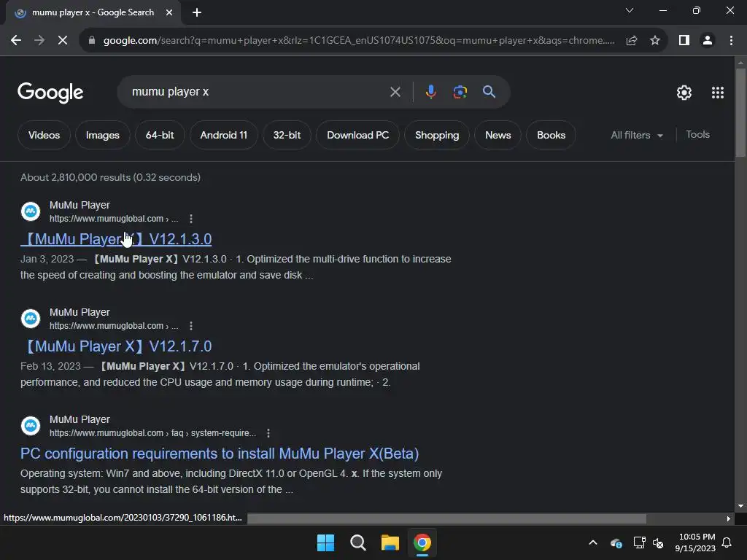Screen dimensions: 747x560
Task: Click the horizontal scrollbar thumb
Action: coord(446,518)
